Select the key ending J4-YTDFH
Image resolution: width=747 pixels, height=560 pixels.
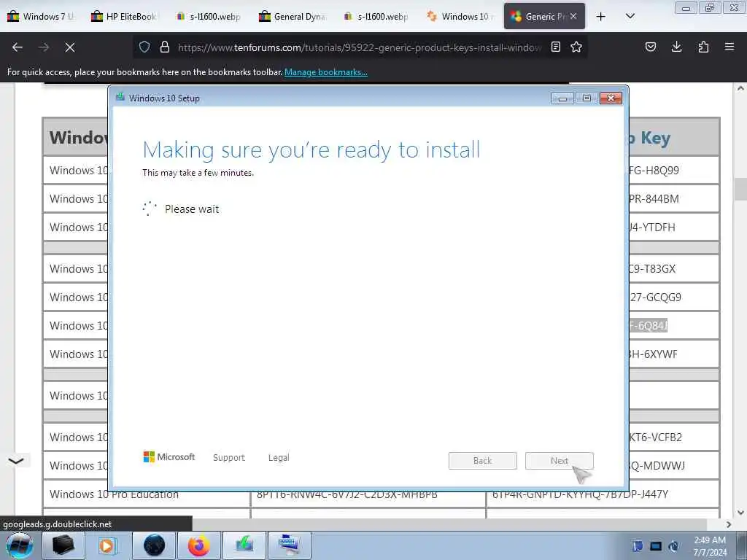click(x=652, y=227)
